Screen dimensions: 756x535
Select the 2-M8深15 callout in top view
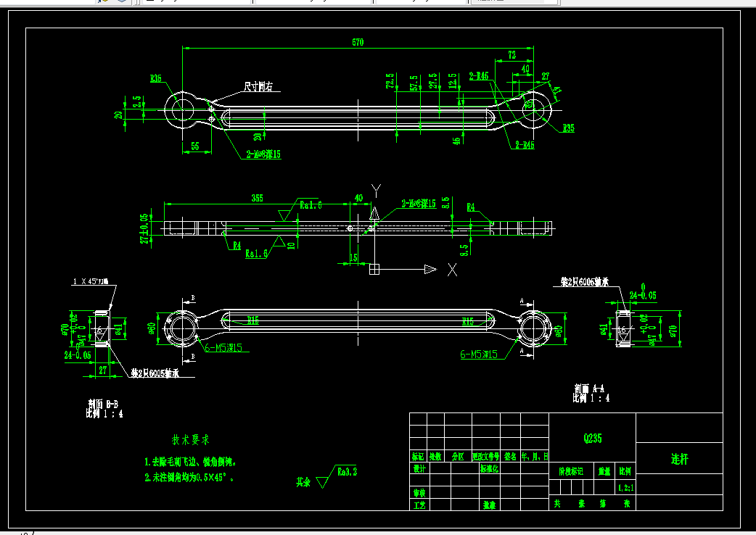[263, 154]
